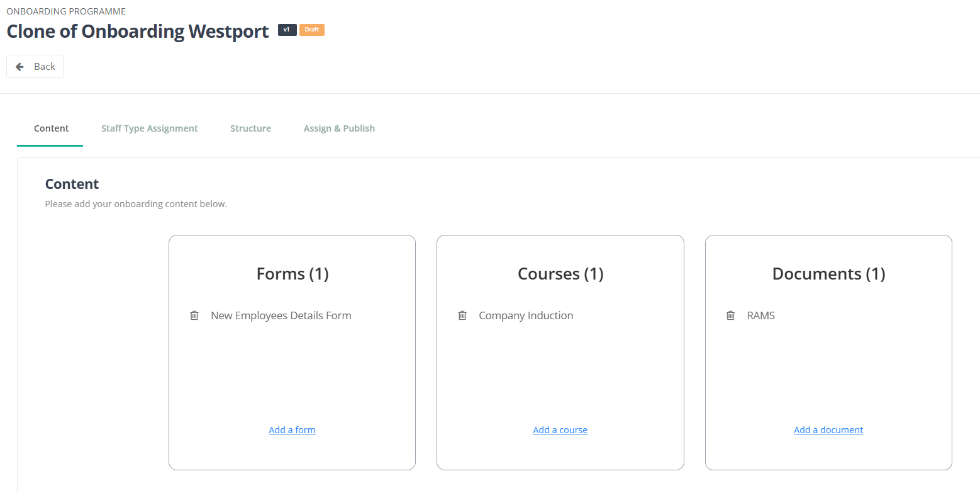Click the Back button
The height and width of the screenshot is (493, 980).
pos(35,66)
